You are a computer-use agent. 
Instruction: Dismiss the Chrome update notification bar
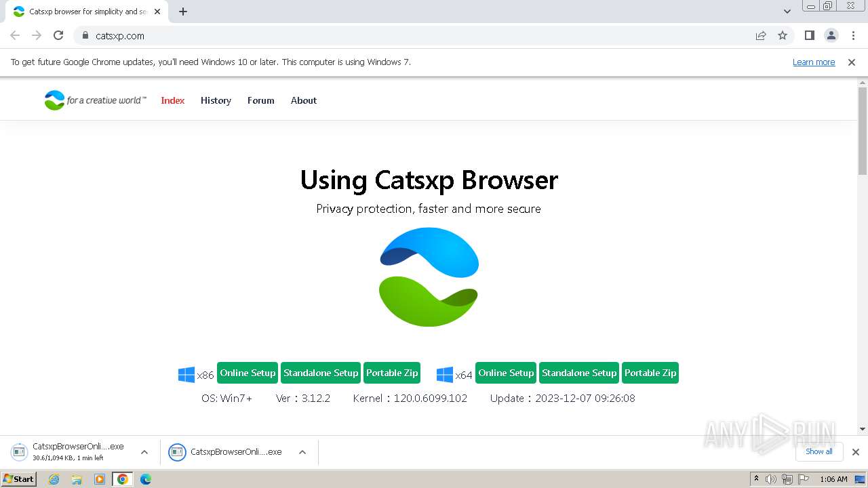point(852,62)
